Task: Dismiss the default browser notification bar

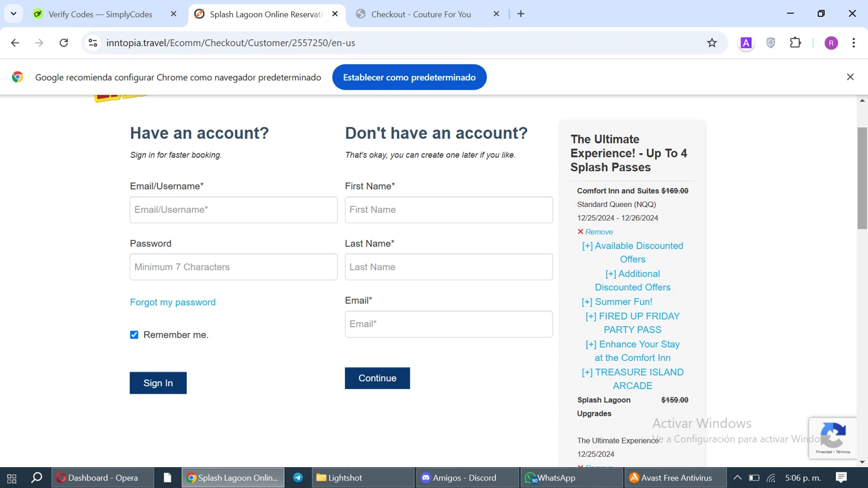Action: [850, 77]
